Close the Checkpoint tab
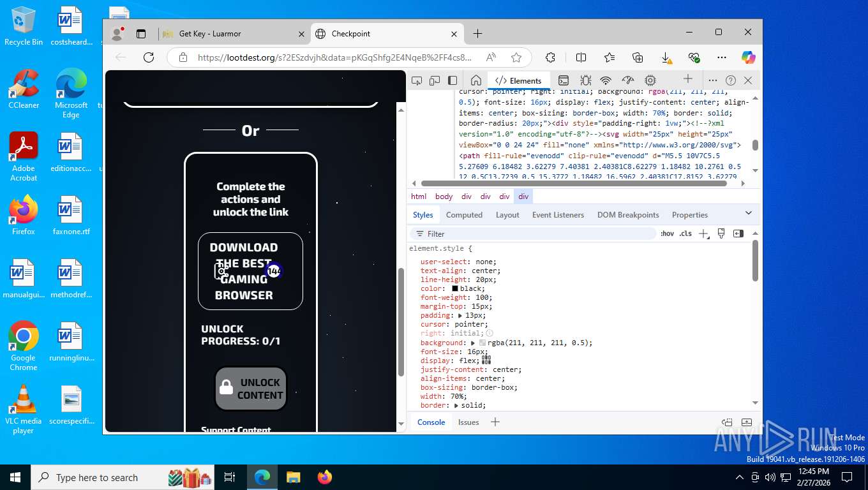Image resolution: width=868 pixels, height=490 pixels. pyautogui.click(x=455, y=34)
